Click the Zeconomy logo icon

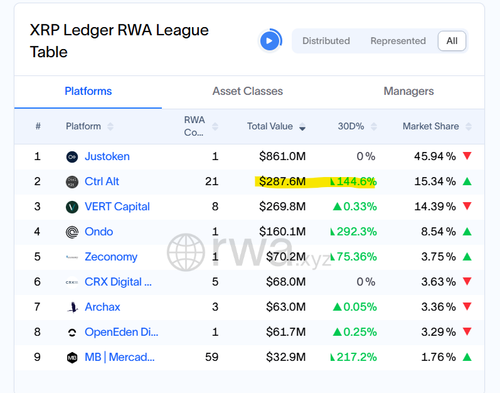[72, 257]
